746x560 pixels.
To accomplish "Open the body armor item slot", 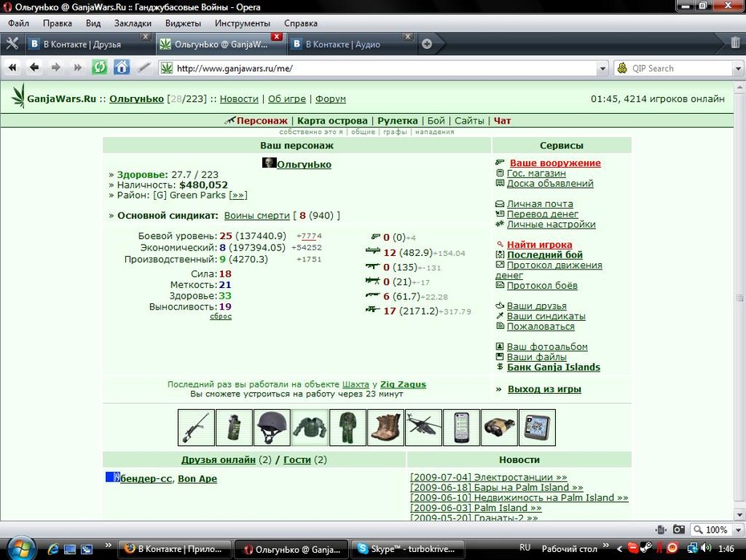I will tap(310, 428).
